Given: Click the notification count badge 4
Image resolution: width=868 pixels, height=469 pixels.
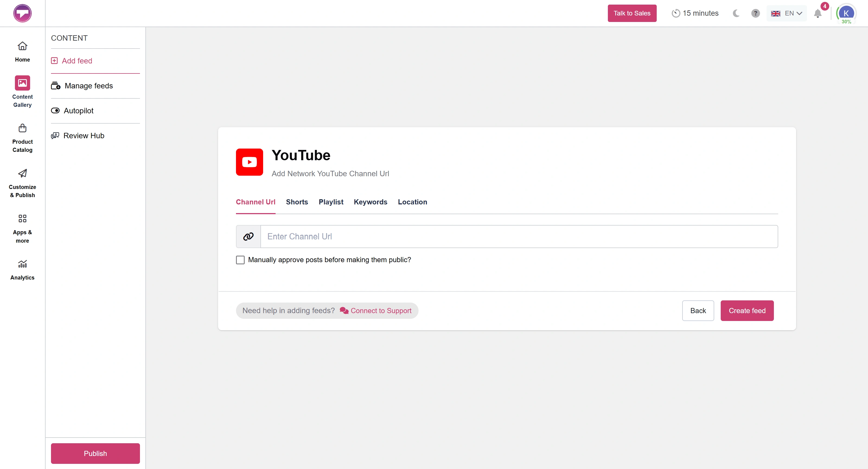Looking at the screenshot, I should (825, 6).
